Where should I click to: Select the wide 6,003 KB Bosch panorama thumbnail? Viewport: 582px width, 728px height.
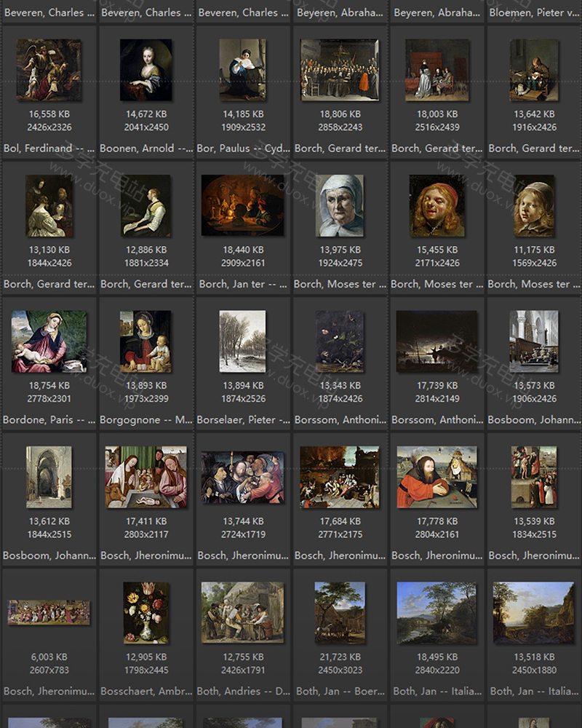pos(49,613)
